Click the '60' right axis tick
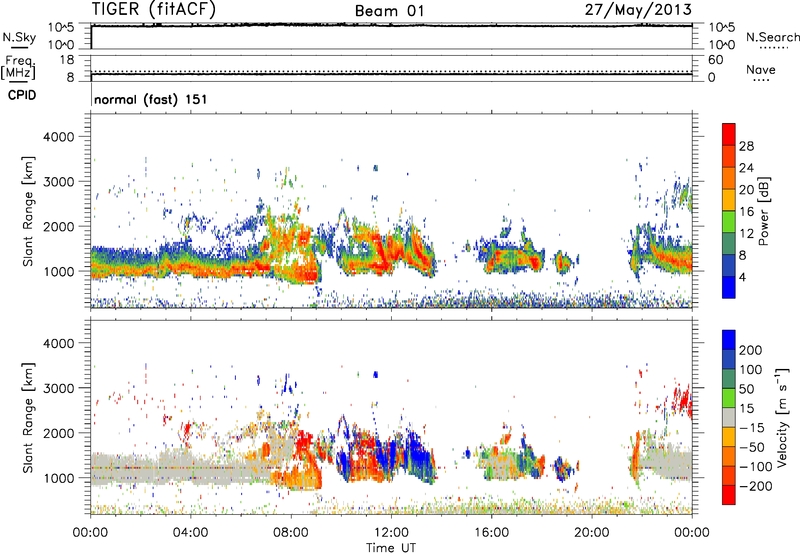This screenshot has height=554, width=800. coord(716,60)
